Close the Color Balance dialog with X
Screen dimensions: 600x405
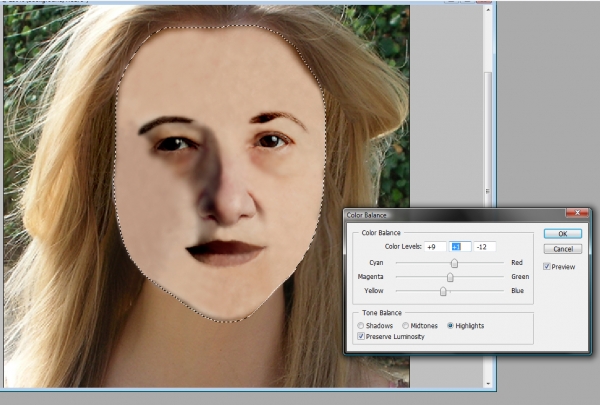(577, 213)
